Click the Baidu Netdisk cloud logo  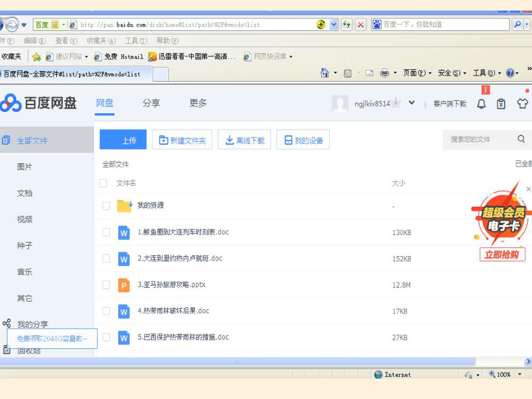point(11,103)
